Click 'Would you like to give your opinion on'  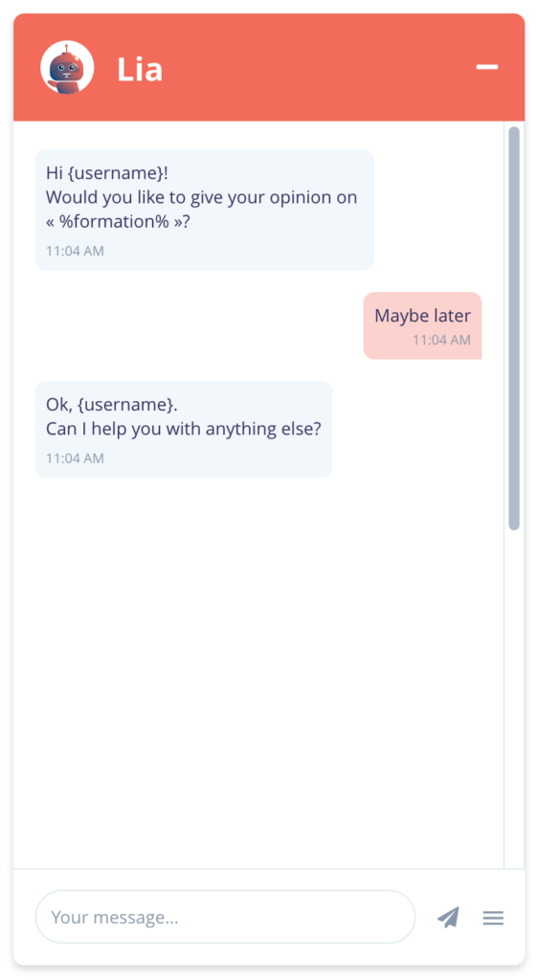(x=201, y=197)
